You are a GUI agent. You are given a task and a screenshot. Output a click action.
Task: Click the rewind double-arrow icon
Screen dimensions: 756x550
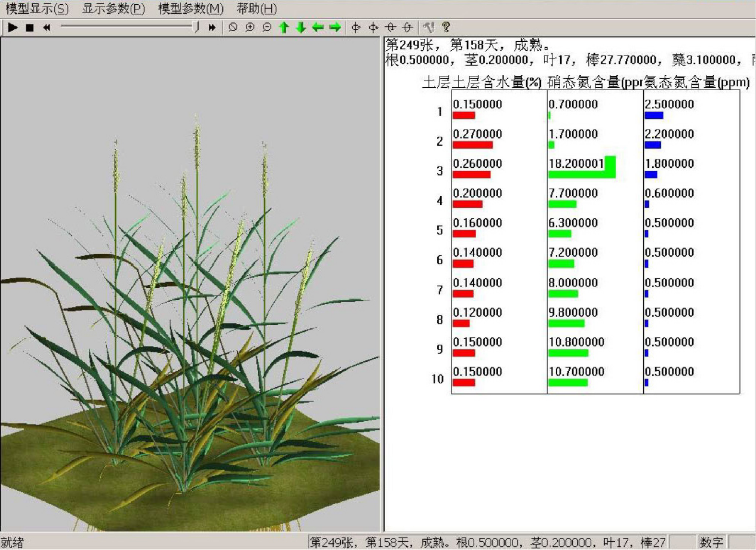point(47,27)
